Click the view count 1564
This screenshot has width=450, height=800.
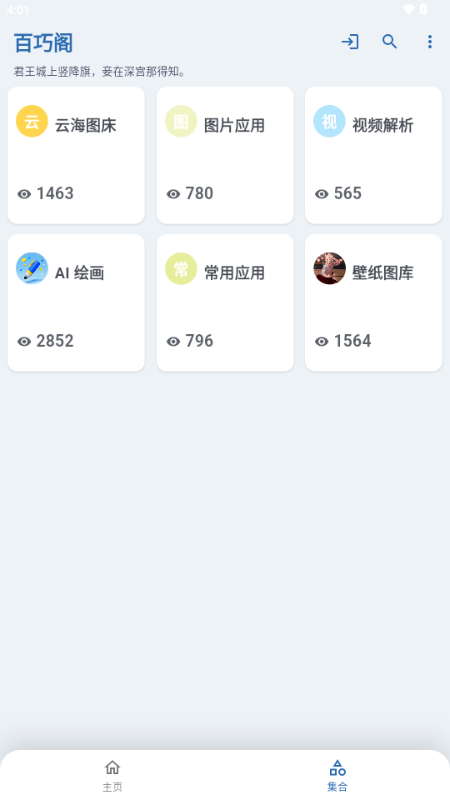353,341
